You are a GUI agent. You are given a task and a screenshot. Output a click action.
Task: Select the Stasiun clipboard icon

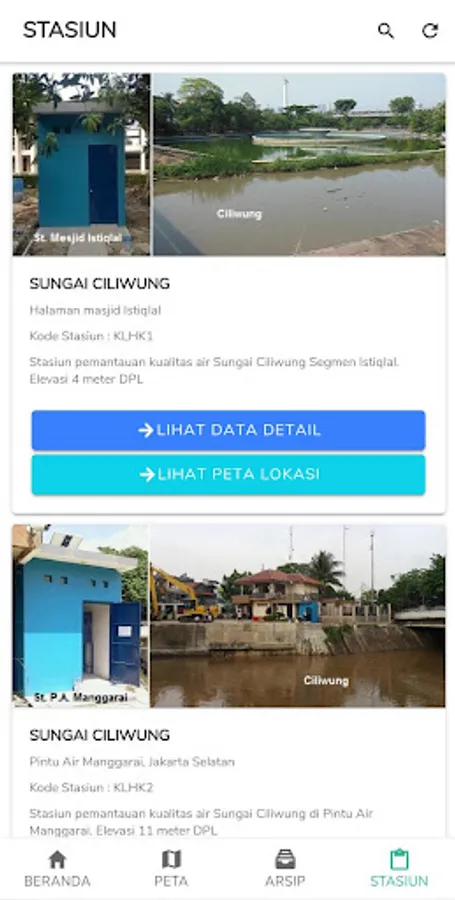(399, 859)
